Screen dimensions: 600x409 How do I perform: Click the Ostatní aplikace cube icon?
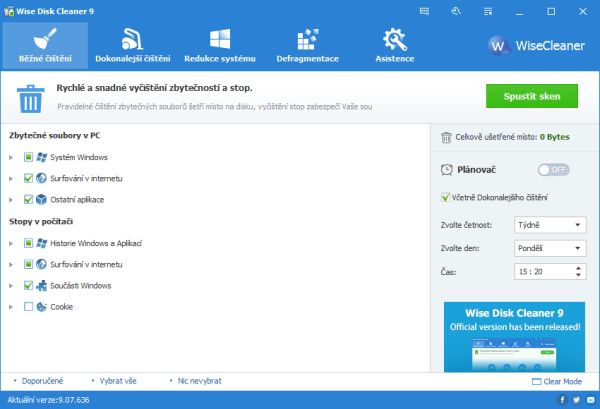(41, 199)
